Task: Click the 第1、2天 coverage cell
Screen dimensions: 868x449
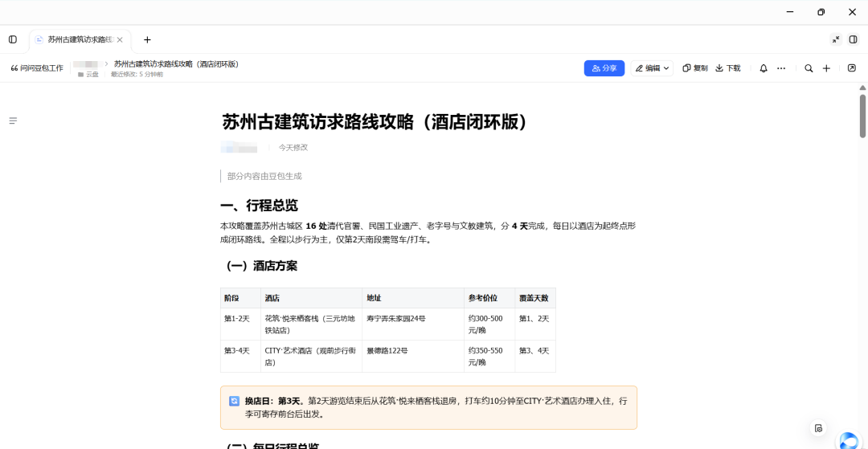Action: click(x=535, y=324)
